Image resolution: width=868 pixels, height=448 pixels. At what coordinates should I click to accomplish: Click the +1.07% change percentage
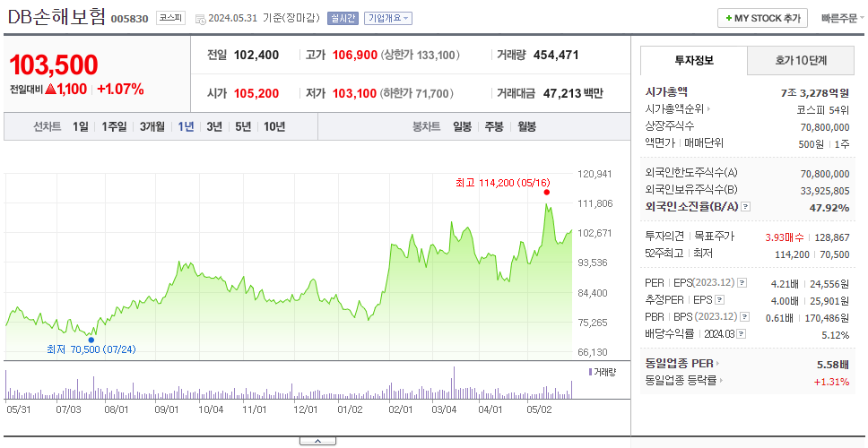pyautogui.click(x=121, y=89)
